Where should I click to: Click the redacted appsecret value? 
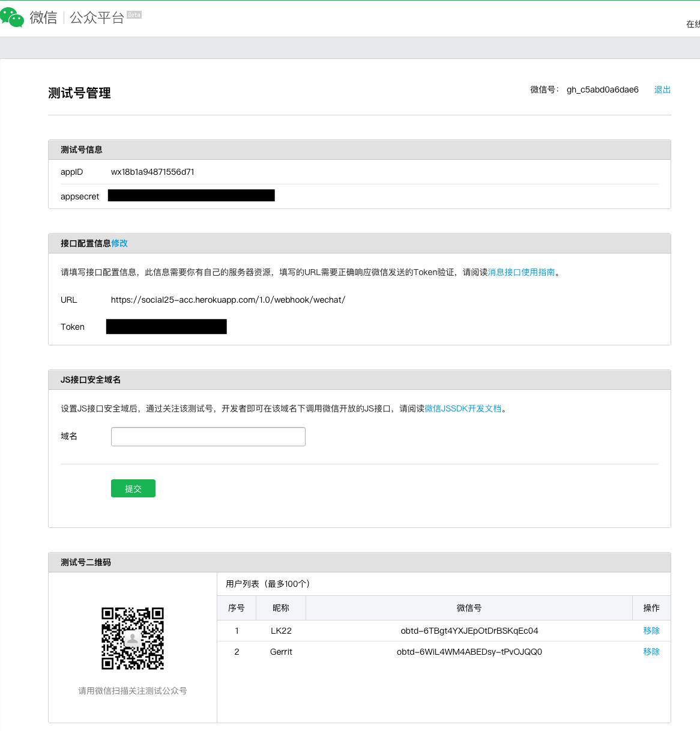click(x=191, y=195)
